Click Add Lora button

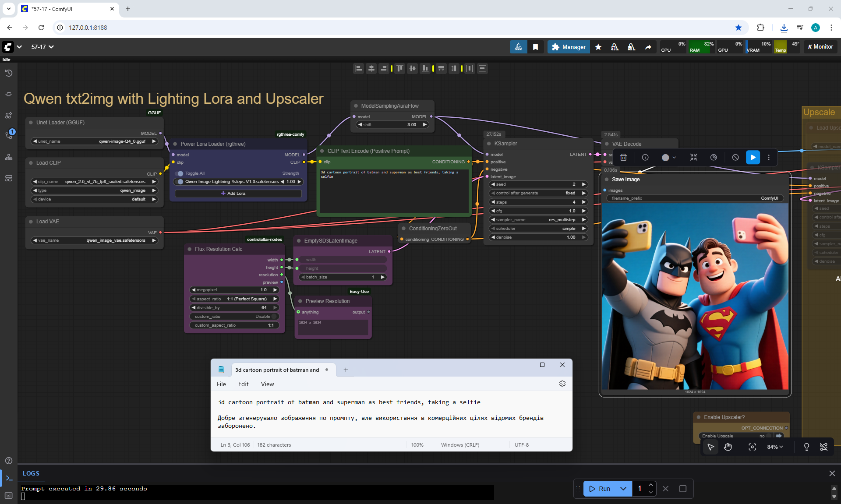237,194
